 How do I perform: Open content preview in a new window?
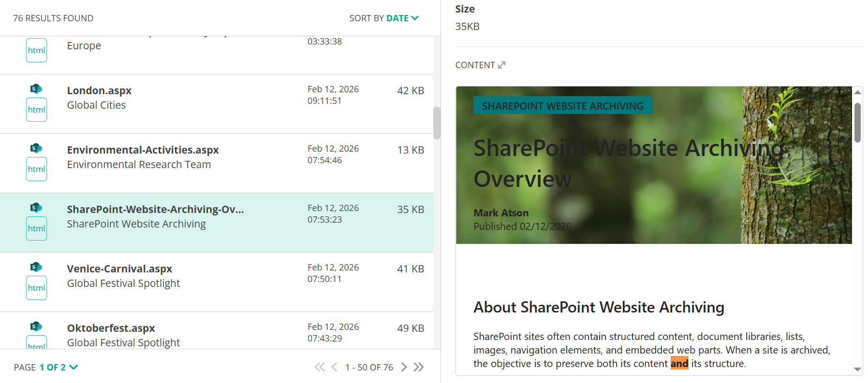[x=501, y=64]
